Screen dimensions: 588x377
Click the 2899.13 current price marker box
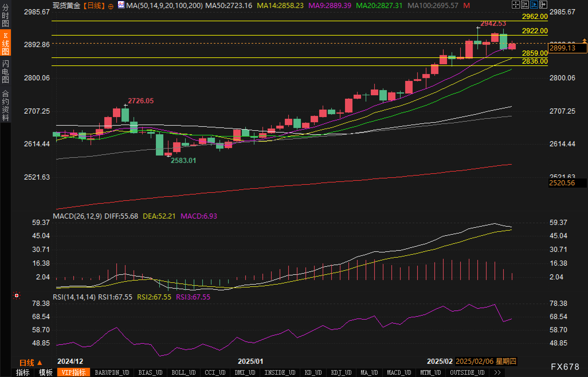(567, 48)
